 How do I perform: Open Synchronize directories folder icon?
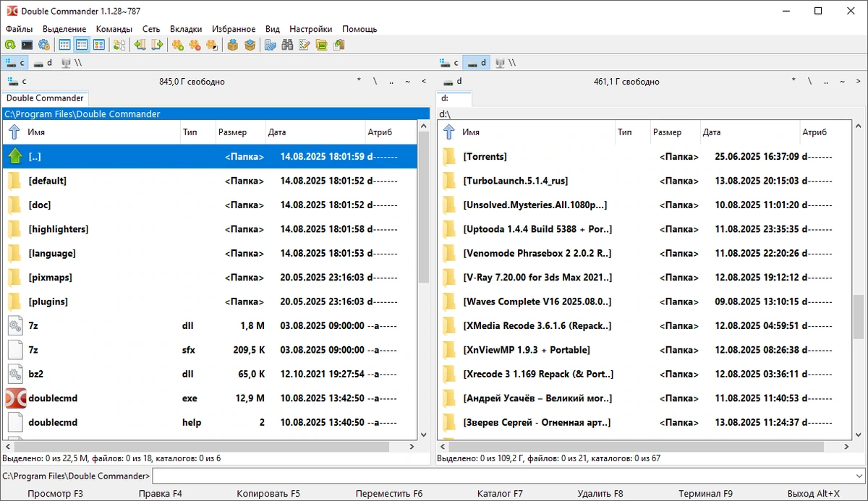(x=321, y=45)
